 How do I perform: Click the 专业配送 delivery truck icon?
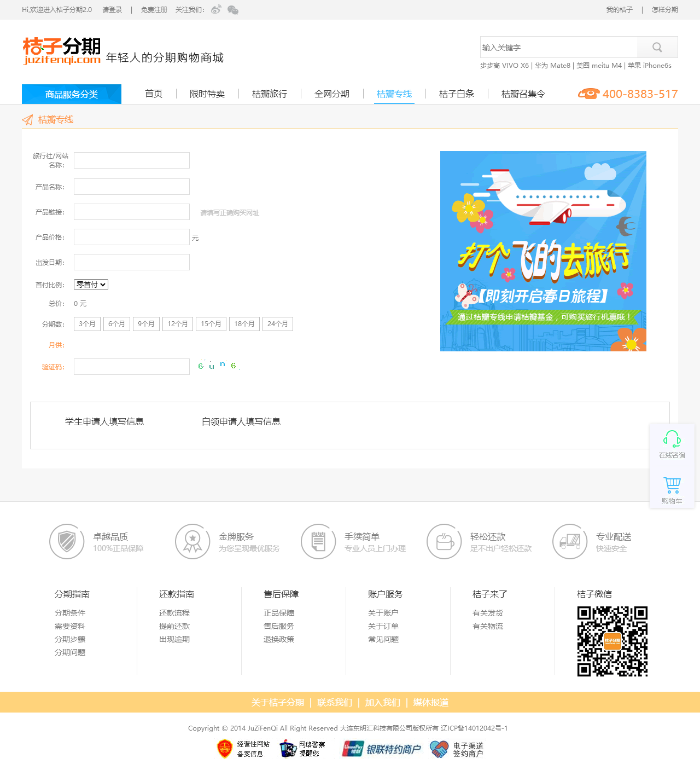[x=570, y=542]
